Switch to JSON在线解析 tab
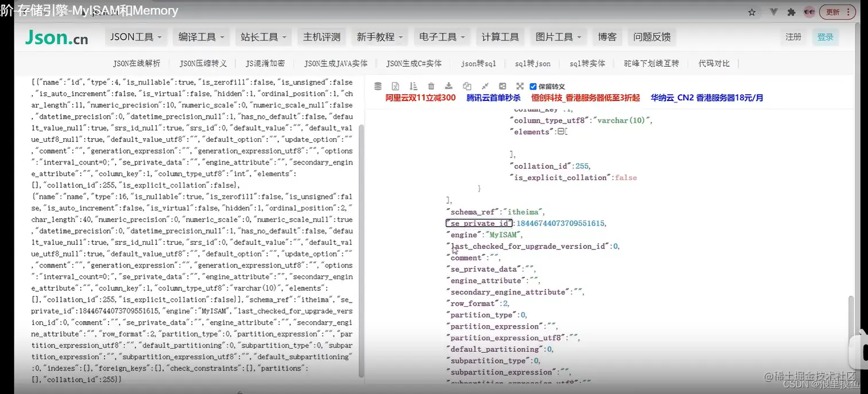The image size is (868, 394). tap(135, 64)
